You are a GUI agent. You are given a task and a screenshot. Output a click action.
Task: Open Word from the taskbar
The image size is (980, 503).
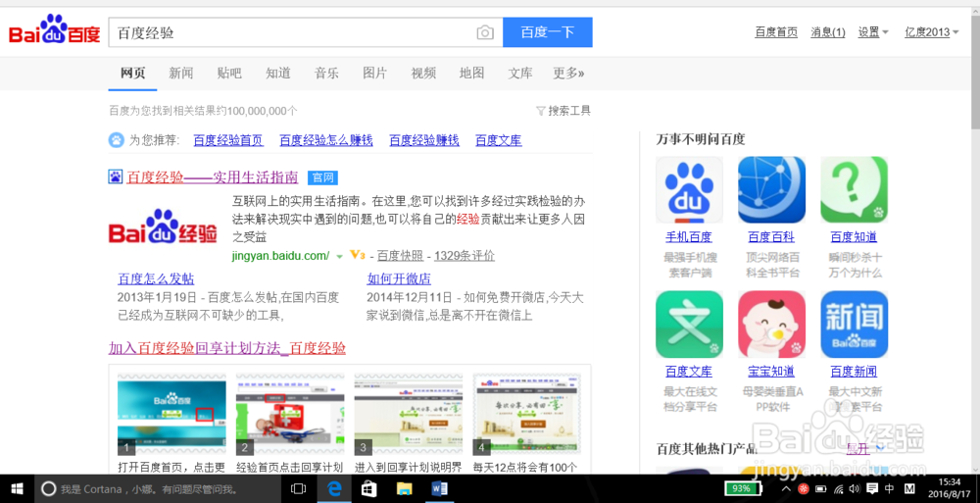click(x=439, y=488)
